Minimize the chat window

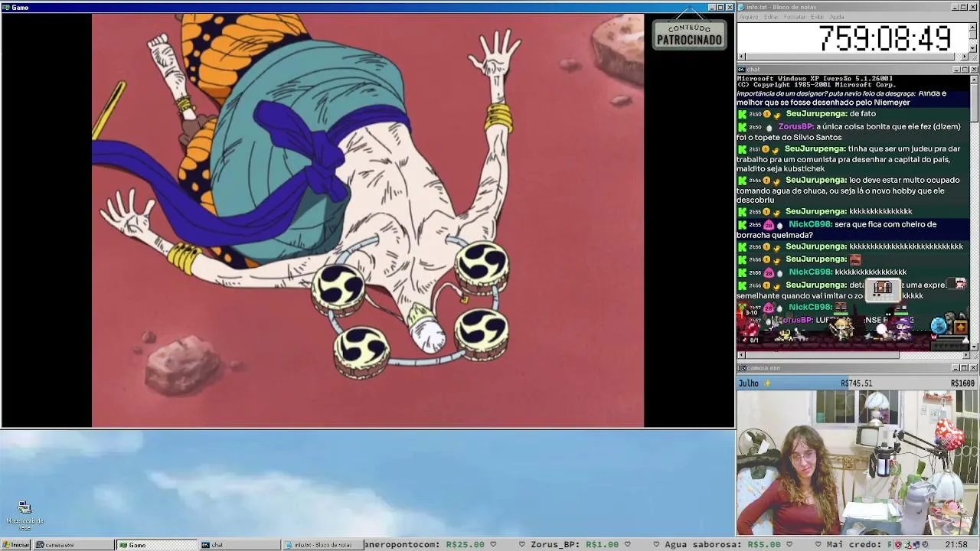tap(956, 70)
